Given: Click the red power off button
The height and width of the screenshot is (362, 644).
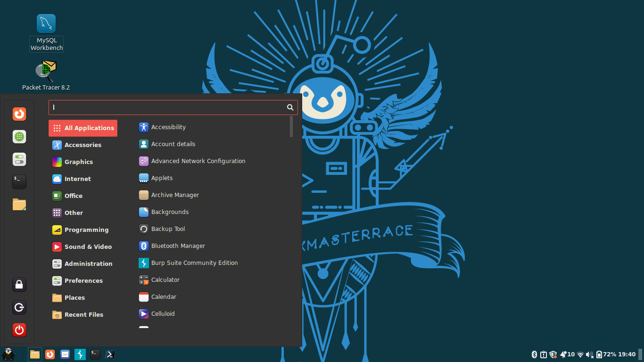Looking at the screenshot, I should tap(19, 330).
